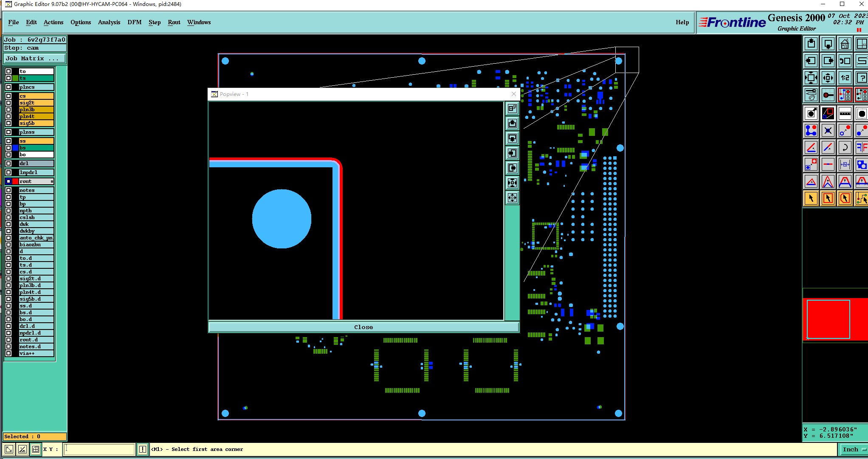Screen dimensions: 868x459
Task: Toggle the checkbox for layer via++
Action: (8, 353)
